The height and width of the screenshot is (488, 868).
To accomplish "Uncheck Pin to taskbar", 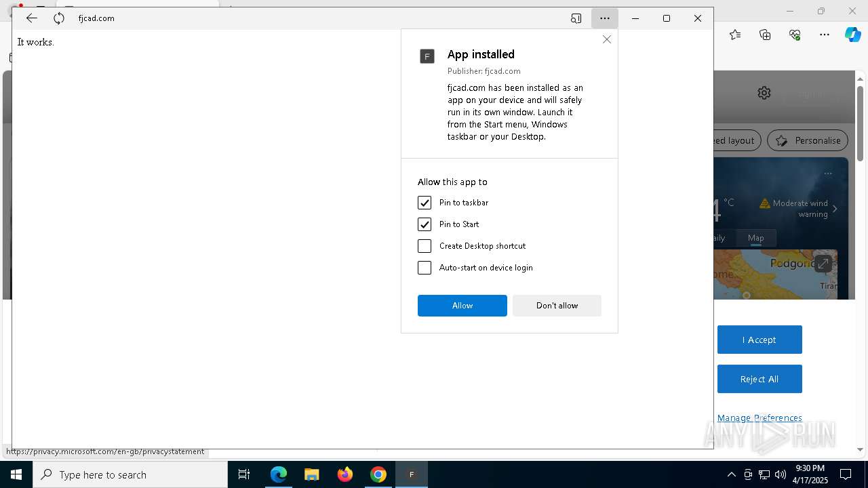I will [425, 203].
